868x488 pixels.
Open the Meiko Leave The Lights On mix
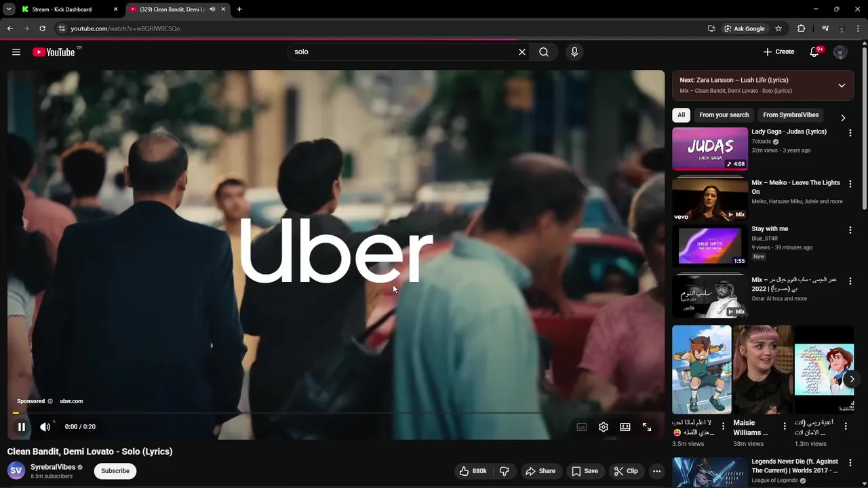(x=710, y=199)
